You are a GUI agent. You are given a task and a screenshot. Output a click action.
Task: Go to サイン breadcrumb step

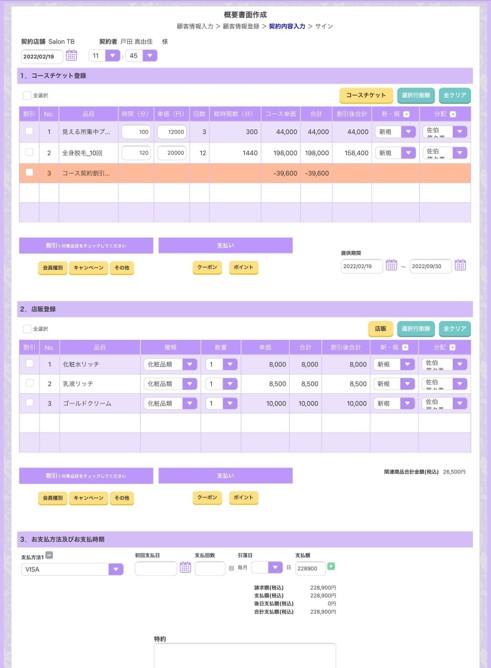pyautogui.click(x=324, y=26)
